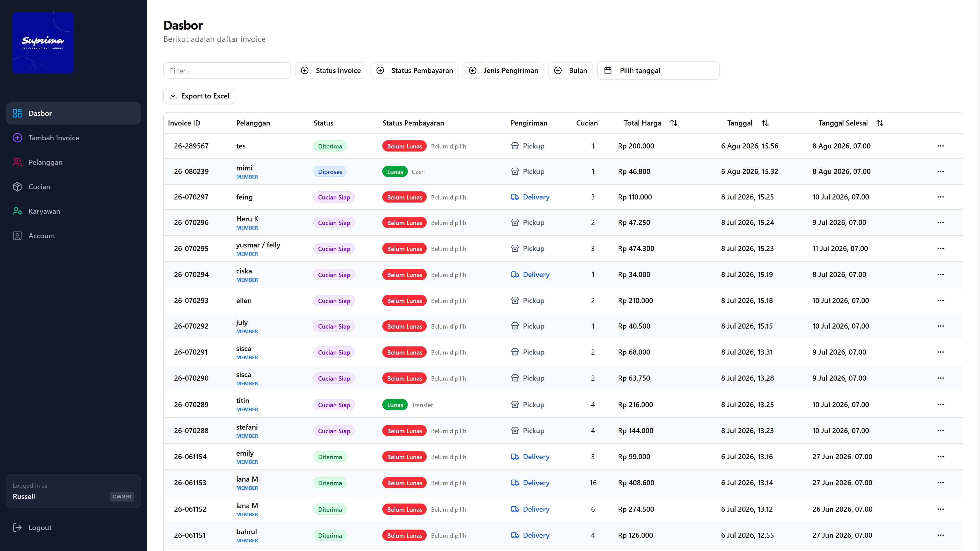The width and height of the screenshot is (980, 551).
Task: Export the invoice list to Excel
Action: [199, 96]
